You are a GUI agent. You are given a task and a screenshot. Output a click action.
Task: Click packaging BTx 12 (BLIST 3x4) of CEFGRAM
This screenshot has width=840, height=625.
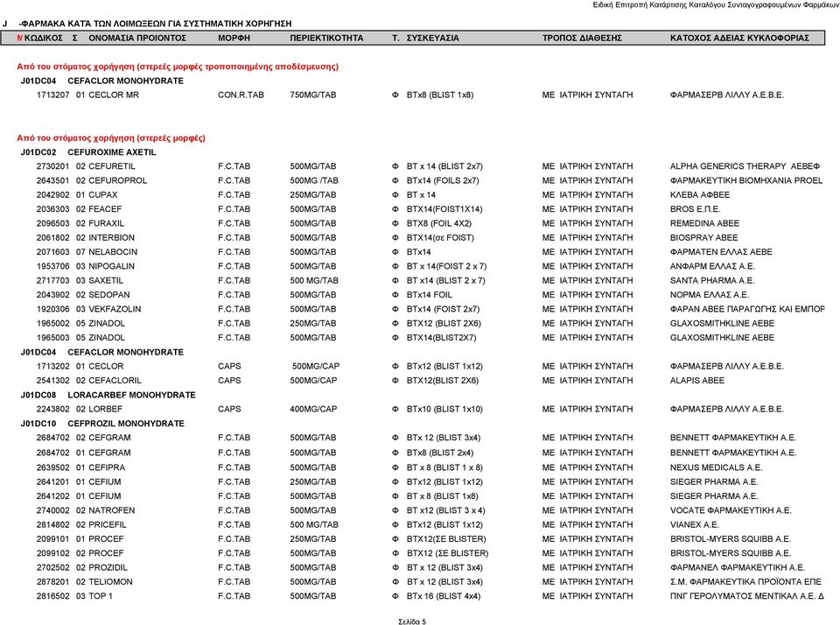click(x=444, y=438)
